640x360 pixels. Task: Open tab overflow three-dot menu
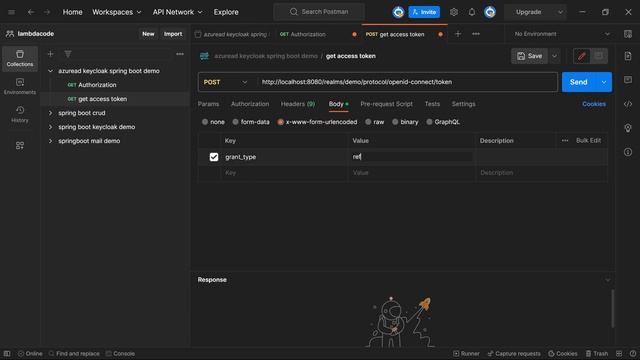pos(476,34)
